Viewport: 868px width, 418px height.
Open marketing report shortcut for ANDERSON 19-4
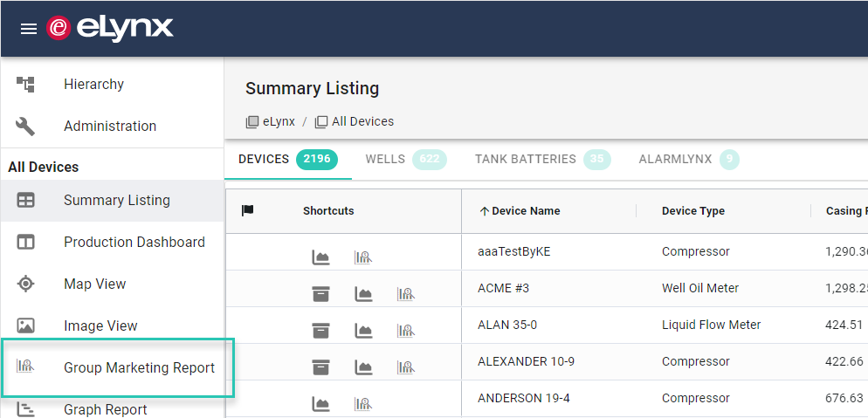click(x=363, y=404)
